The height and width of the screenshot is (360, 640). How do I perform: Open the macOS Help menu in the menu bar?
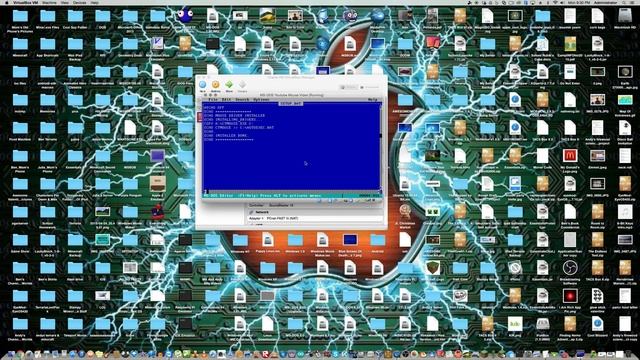(95, 2)
